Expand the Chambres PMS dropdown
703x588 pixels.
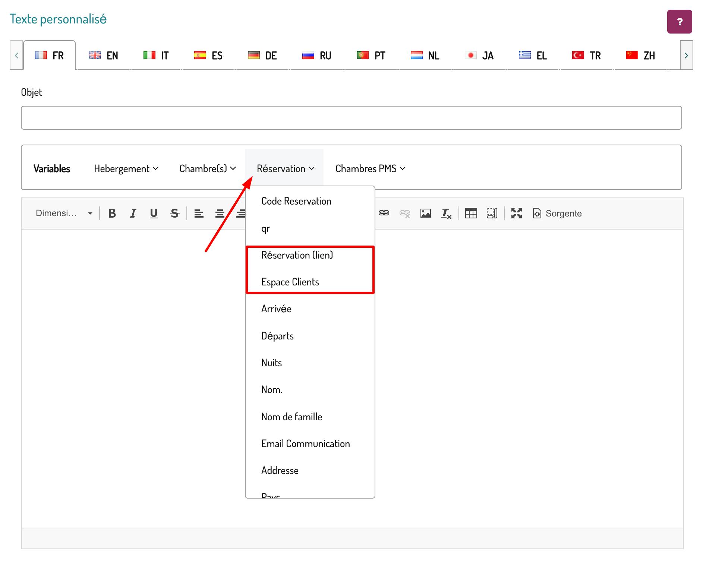(370, 169)
